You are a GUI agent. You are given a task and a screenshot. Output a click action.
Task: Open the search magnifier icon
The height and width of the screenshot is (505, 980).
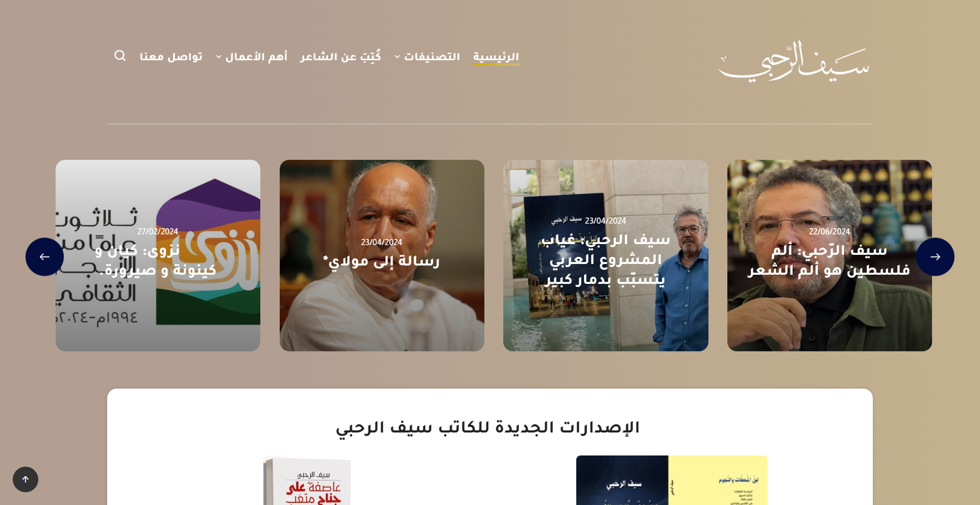[x=120, y=56]
